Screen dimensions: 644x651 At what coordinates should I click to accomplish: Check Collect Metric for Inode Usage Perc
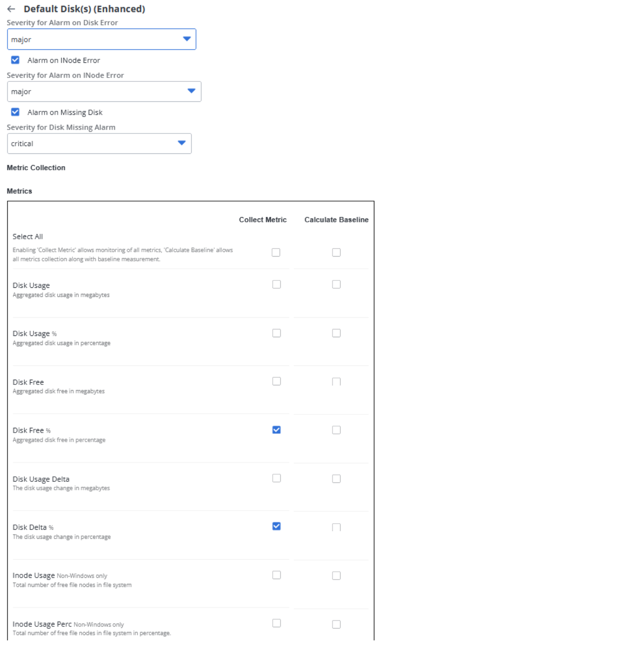tap(276, 623)
